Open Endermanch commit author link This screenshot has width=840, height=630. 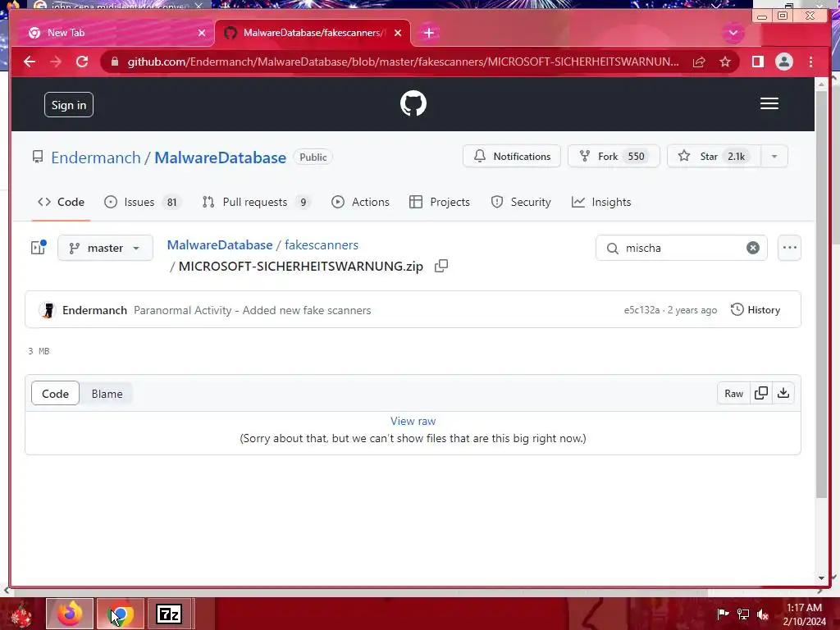pos(94,310)
